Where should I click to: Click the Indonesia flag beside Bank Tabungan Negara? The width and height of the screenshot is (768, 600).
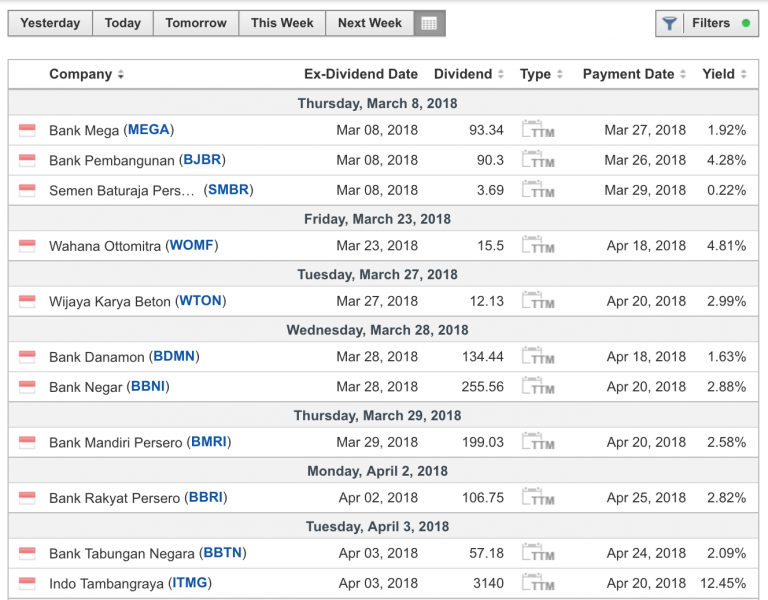tap(27, 553)
